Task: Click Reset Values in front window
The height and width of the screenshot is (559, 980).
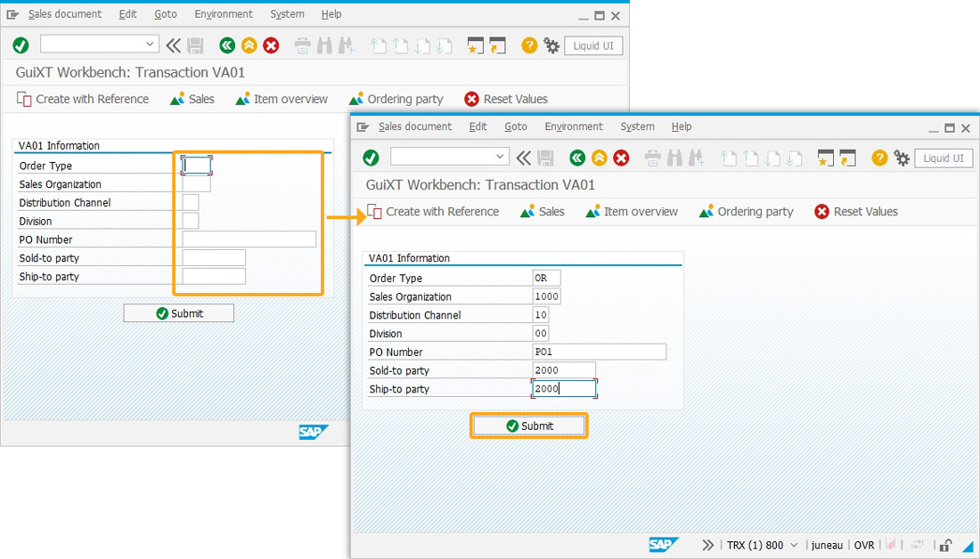Action: (x=856, y=212)
